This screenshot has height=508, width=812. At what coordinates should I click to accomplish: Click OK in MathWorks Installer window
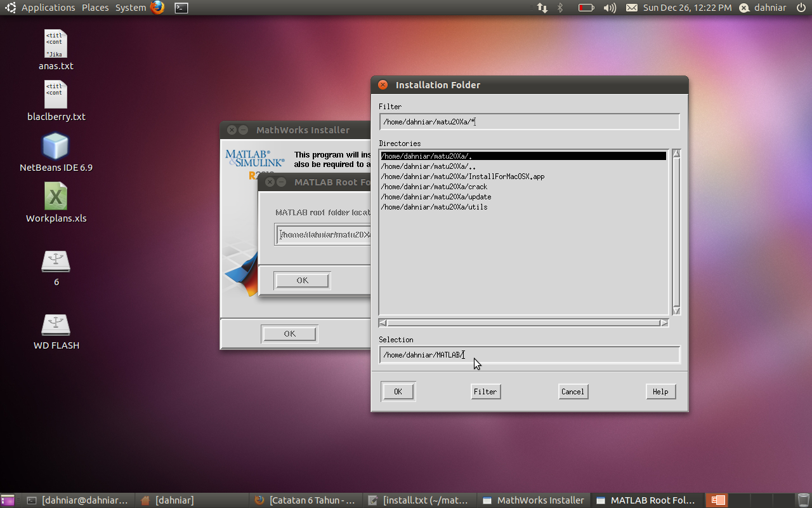coord(290,333)
